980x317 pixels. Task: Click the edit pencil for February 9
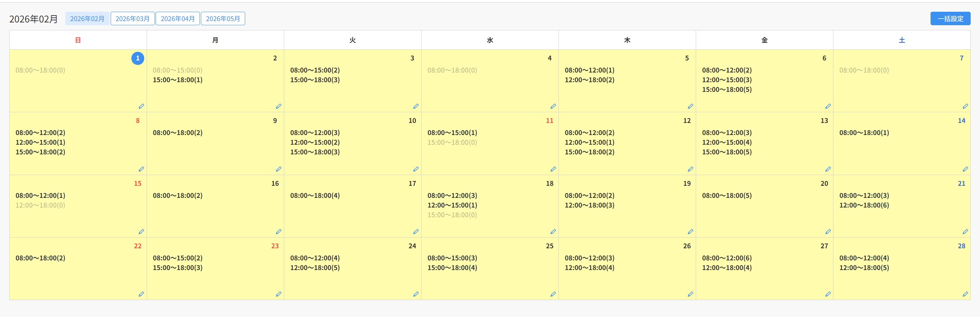[278, 169]
